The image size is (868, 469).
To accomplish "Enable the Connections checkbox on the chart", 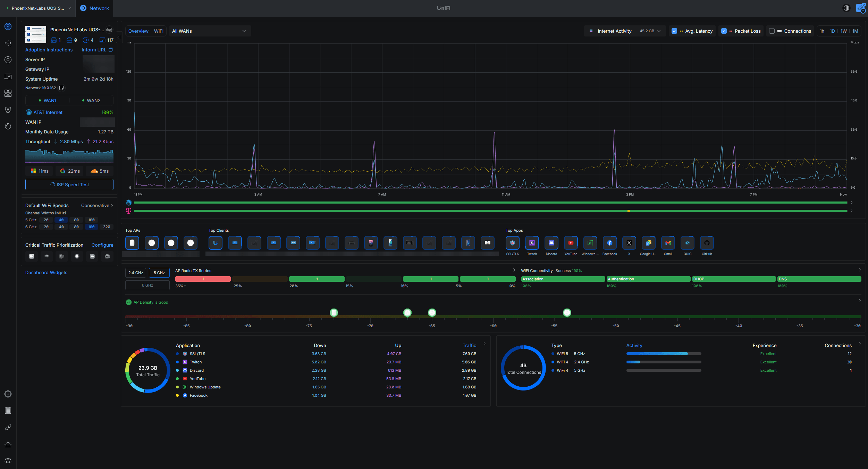I will (772, 31).
